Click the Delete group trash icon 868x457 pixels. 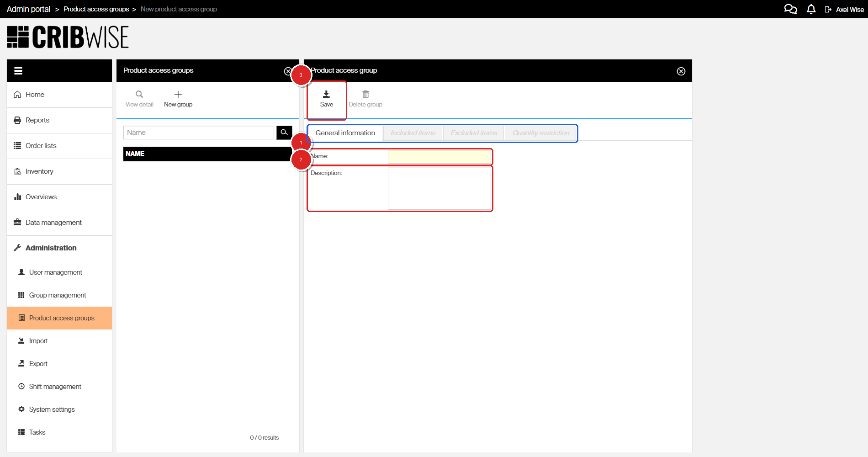(365, 95)
